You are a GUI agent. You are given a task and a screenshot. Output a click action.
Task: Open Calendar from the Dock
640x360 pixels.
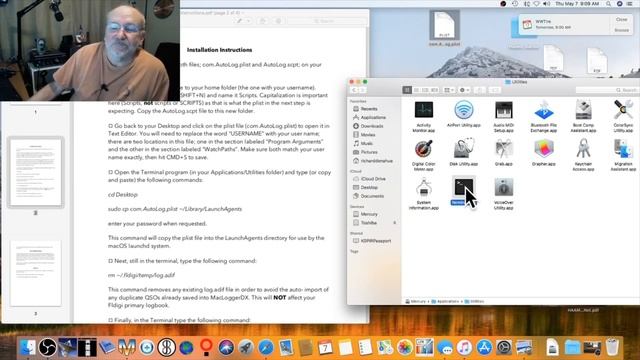point(325,347)
